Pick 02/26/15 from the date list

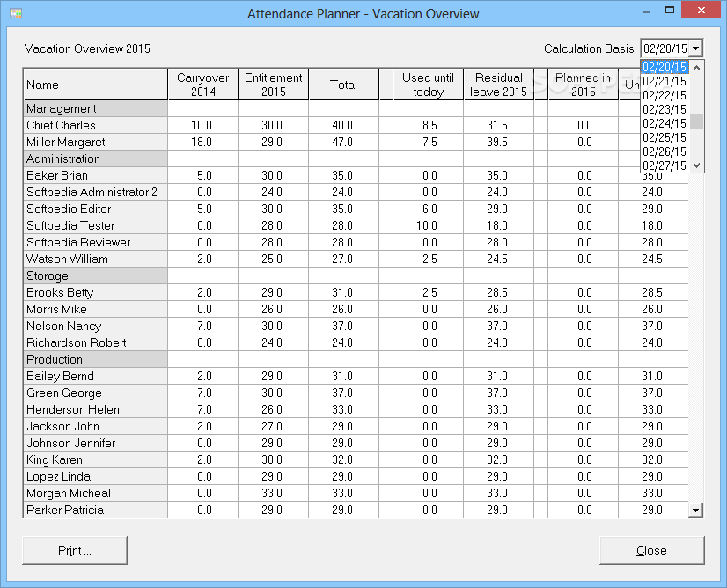point(665,151)
